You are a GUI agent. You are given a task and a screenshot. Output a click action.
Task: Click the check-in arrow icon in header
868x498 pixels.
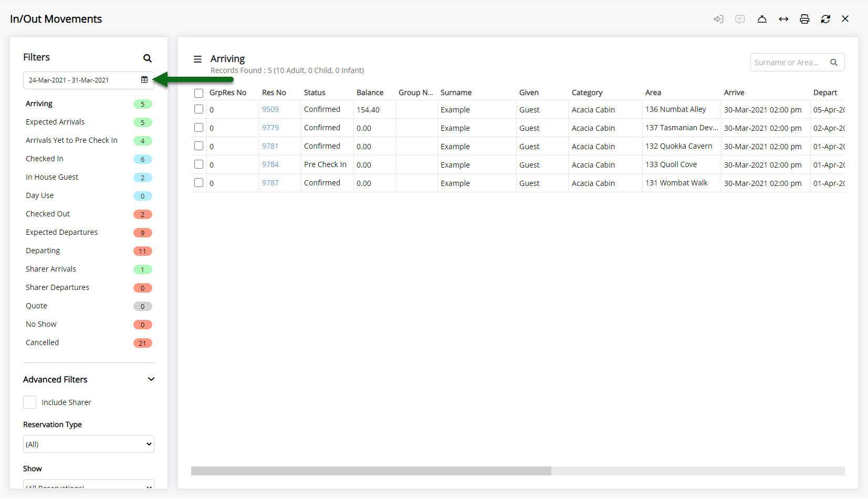point(718,19)
